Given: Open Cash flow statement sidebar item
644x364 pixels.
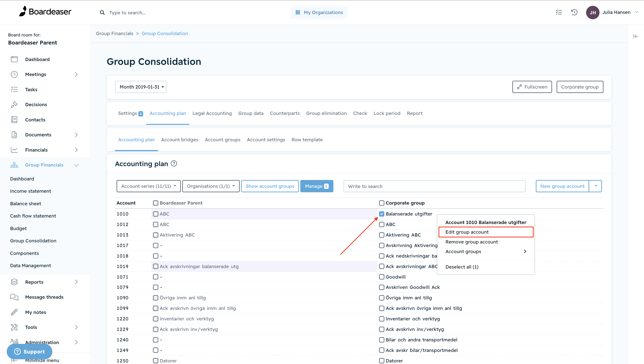Looking at the screenshot, I should pyautogui.click(x=33, y=216).
